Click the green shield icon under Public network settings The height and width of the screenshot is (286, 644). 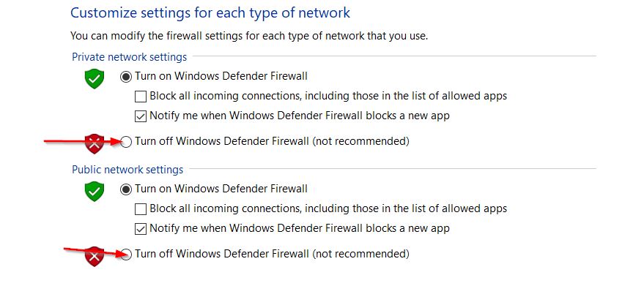click(x=95, y=192)
